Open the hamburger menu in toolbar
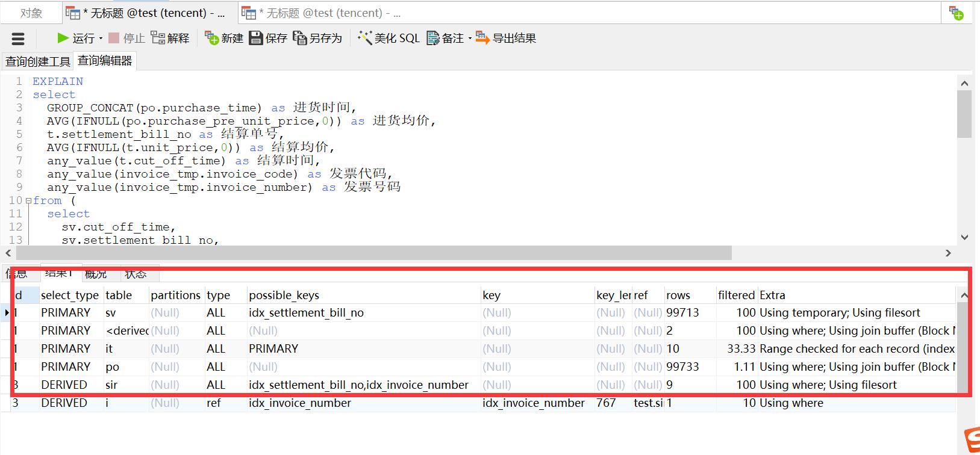Image resolution: width=980 pixels, height=455 pixels. 18,39
